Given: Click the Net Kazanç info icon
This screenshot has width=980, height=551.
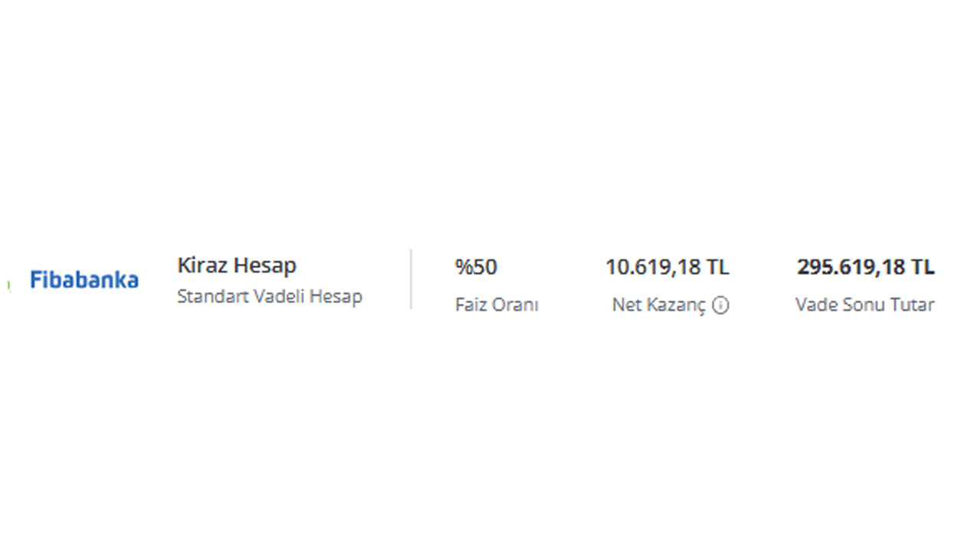Looking at the screenshot, I should click(x=720, y=305).
